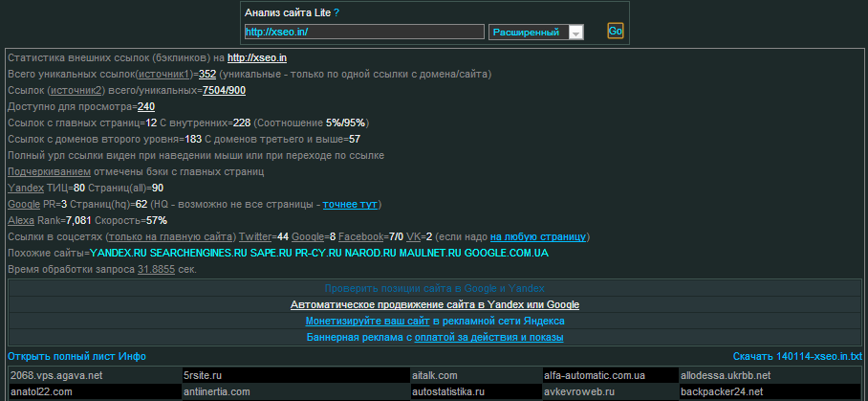The width and height of the screenshot is (868, 401).
Task: Open the 240 available links count
Action: tap(146, 106)
